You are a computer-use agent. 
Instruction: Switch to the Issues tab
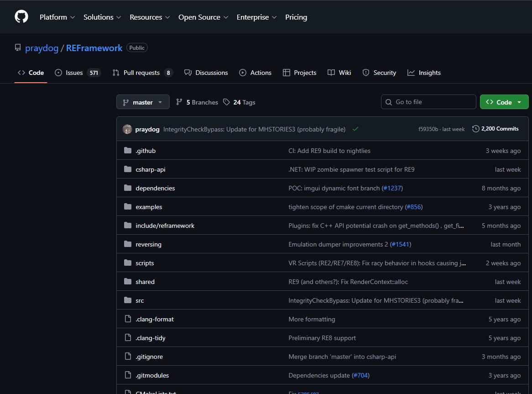[x=77, y=73]
